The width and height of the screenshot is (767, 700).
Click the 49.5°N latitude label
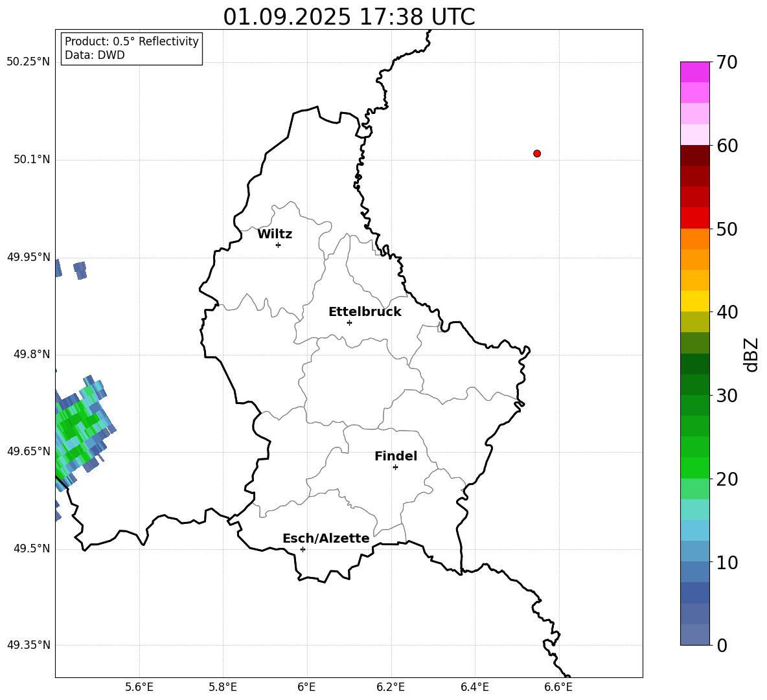tap(32, 548)
